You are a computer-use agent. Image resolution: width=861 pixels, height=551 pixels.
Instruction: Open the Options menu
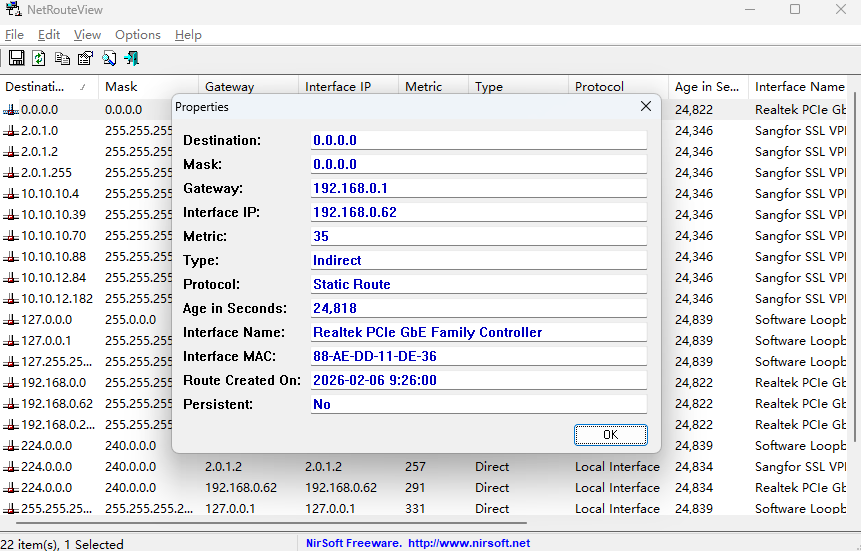click(137, 35)
